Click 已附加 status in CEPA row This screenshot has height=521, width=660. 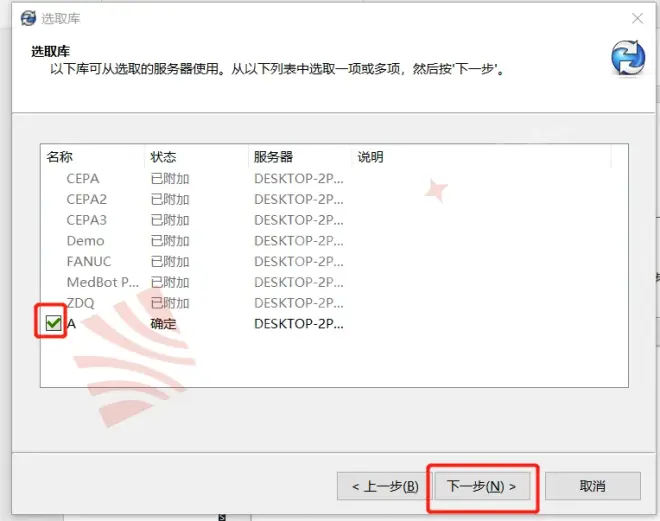click(170, 178)
